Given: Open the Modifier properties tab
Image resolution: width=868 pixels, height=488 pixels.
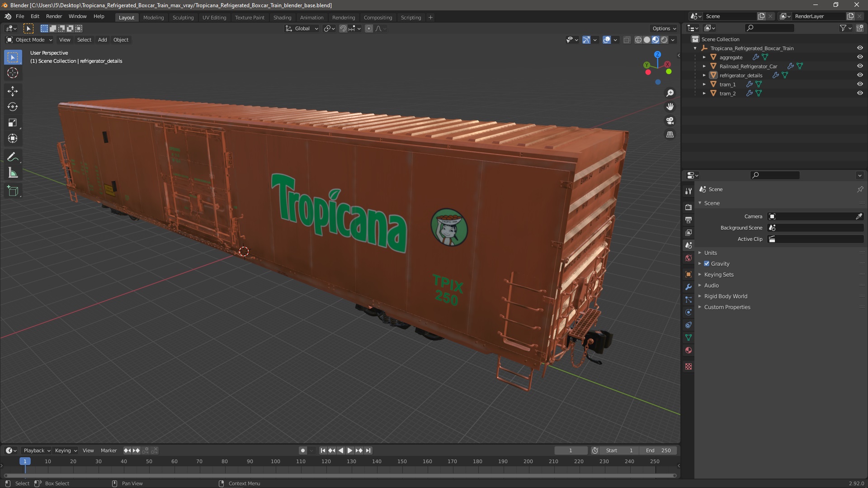Looking at the screenshot, I should [x=689, y=287].
